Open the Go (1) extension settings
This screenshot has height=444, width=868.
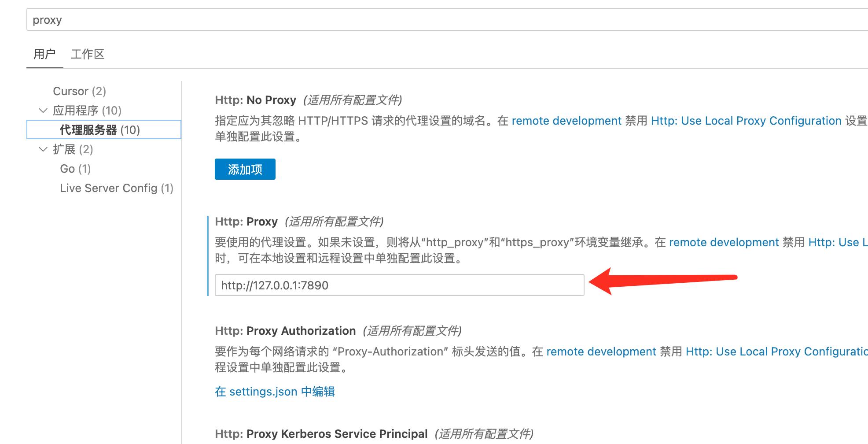tap(75, 169)
